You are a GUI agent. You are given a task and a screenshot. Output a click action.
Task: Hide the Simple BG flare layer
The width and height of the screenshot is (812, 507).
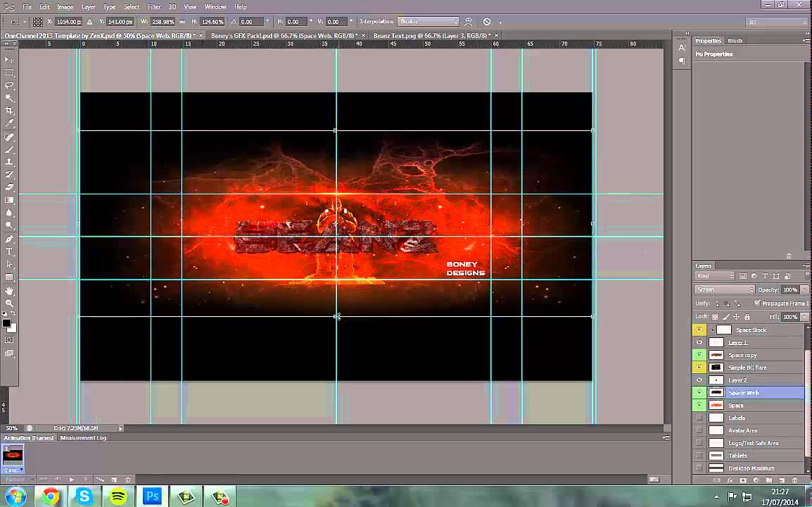(699, 368)
